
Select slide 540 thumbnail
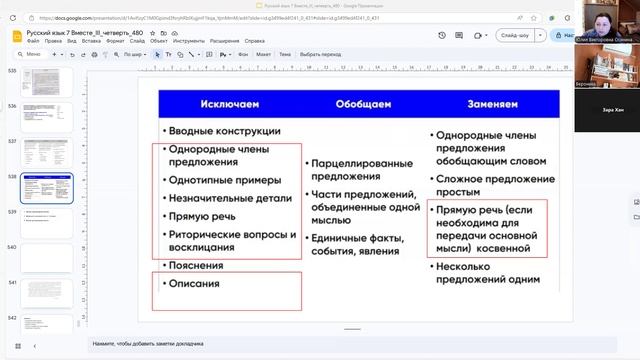47,259
